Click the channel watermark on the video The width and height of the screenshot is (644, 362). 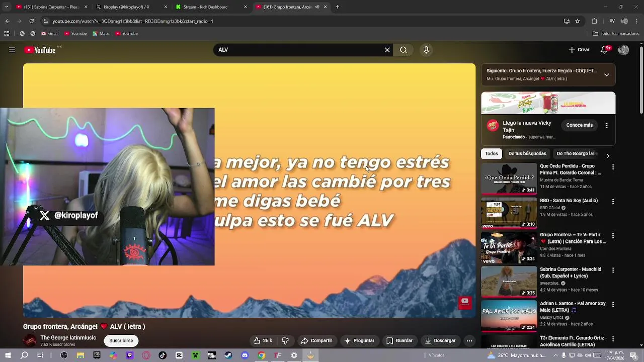pos(464,302)
